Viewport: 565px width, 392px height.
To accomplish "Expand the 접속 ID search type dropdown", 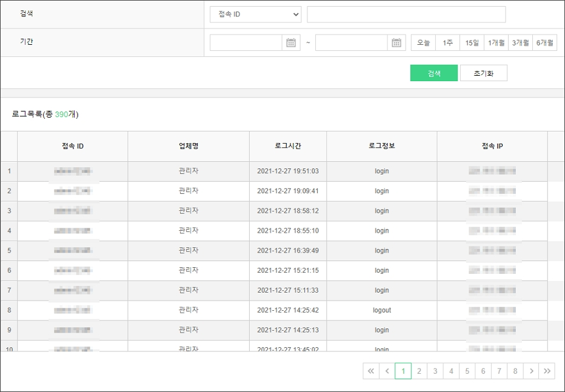I will tap(255, 14).
